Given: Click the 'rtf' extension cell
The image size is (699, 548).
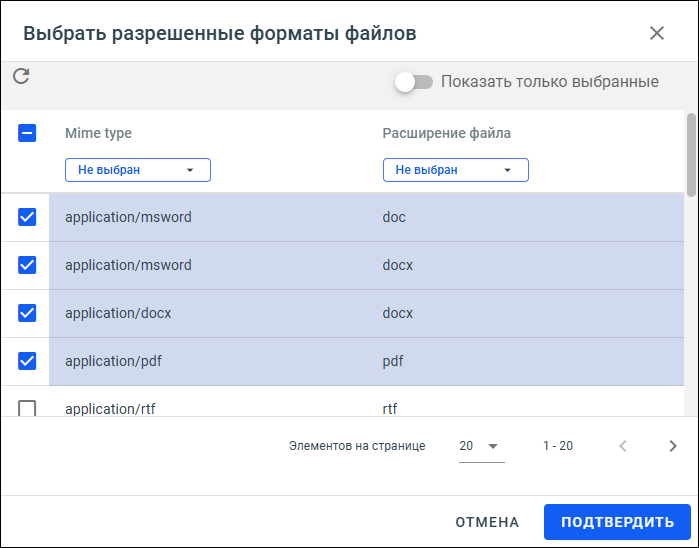Looking at the screenshot, I should click(x=390, y=408).
